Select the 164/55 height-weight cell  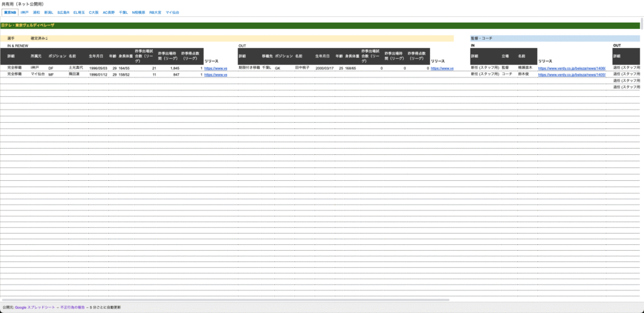pyautogui.click(x=124, y=68)
